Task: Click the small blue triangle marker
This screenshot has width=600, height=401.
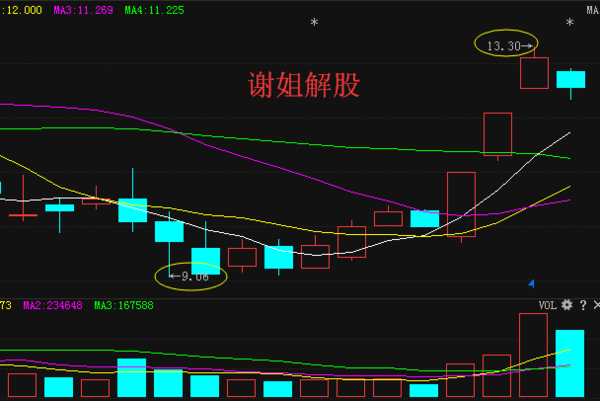Action: (x=531, y=283)
